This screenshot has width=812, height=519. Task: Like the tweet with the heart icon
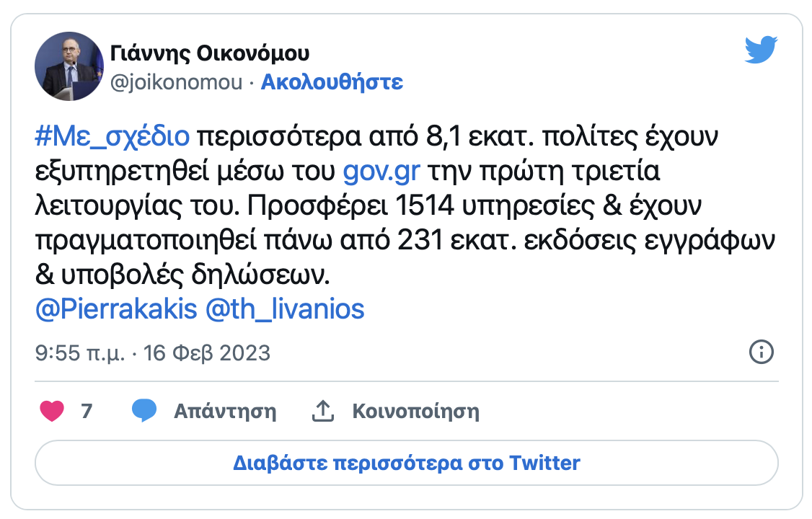pyautogui.click(x=51, y=412)
